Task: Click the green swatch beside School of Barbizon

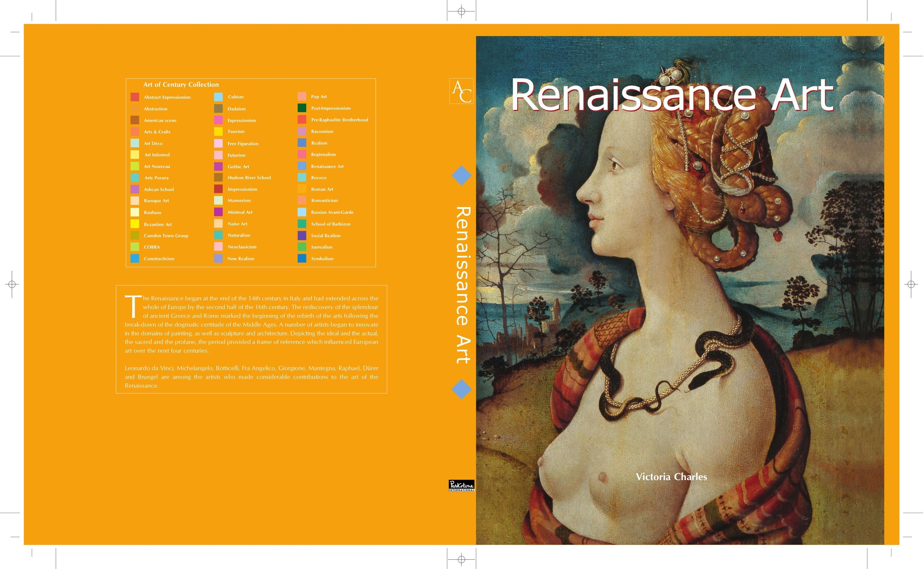Action: point(302,224)
